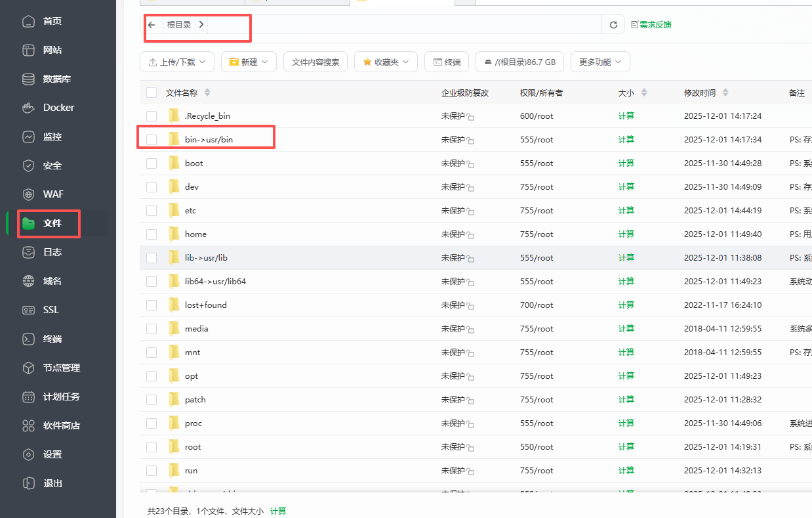Viewport: 812px width, 518px height.
Task: Click the Docker icon in the sidebar
Action: coord(28,108)
